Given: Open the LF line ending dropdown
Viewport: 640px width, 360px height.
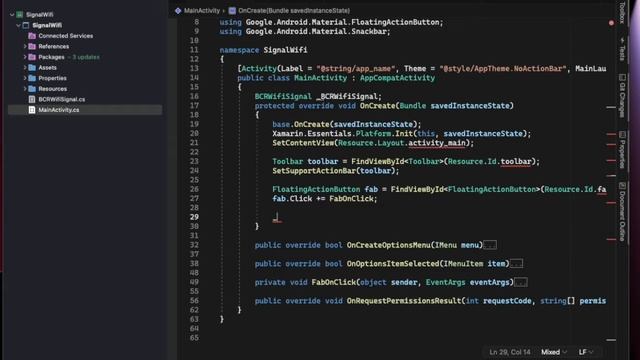Looking at the screenshot, I should click(586, 352).
